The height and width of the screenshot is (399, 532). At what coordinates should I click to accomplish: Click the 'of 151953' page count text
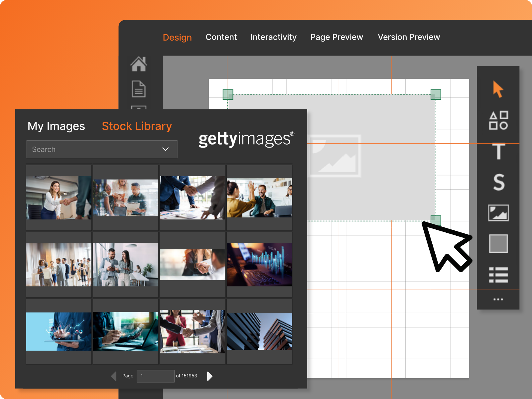pos(187,376)
